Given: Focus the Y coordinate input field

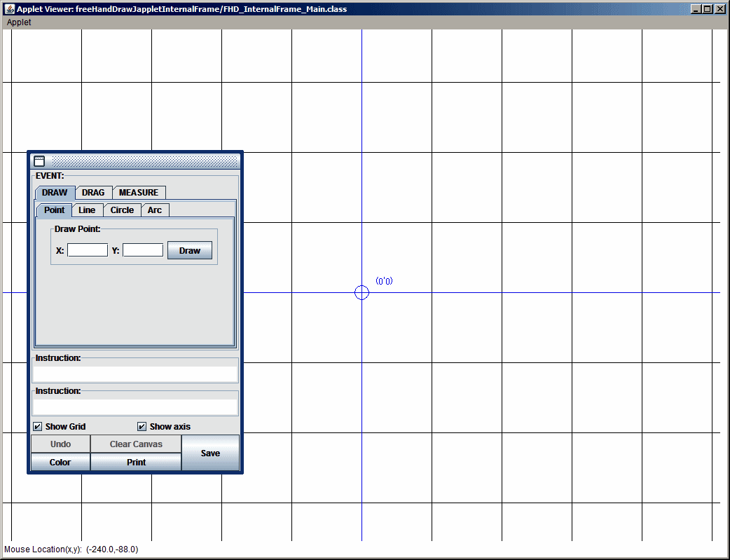Looking at the screenshot, I should (143, 250).
